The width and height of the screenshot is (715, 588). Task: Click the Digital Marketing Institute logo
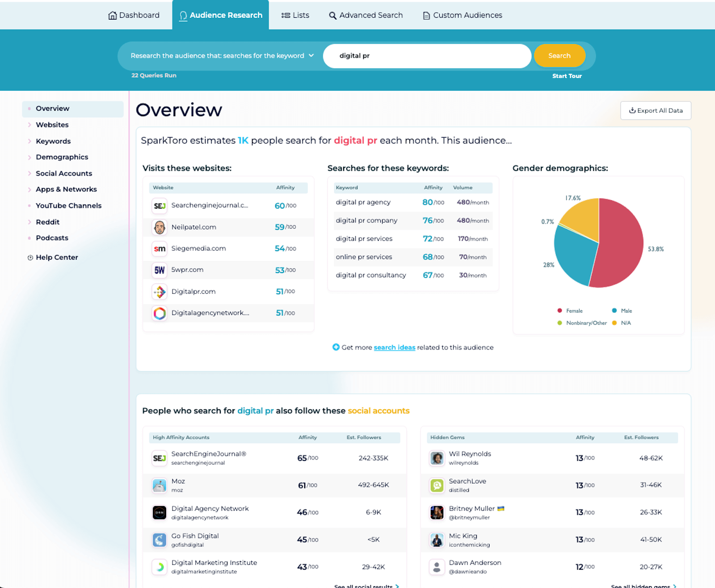160,567
